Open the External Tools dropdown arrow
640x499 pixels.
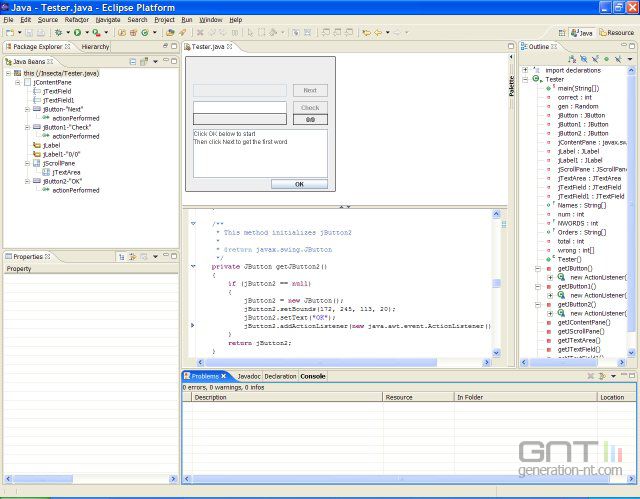pos(106,32)
